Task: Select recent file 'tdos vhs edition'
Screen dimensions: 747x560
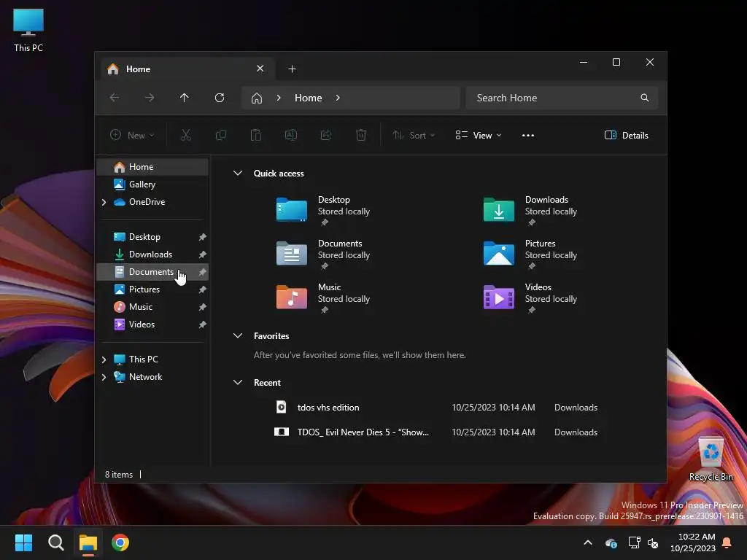Action: point(436,407)
